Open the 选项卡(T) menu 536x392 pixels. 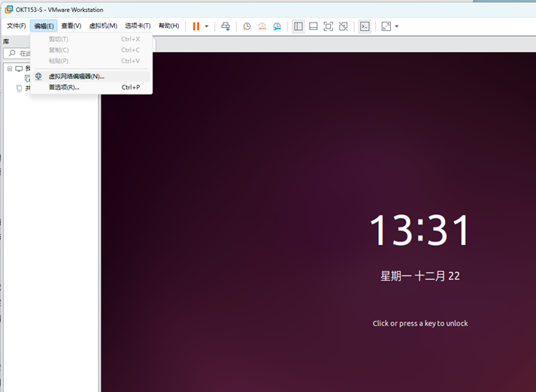138,26
